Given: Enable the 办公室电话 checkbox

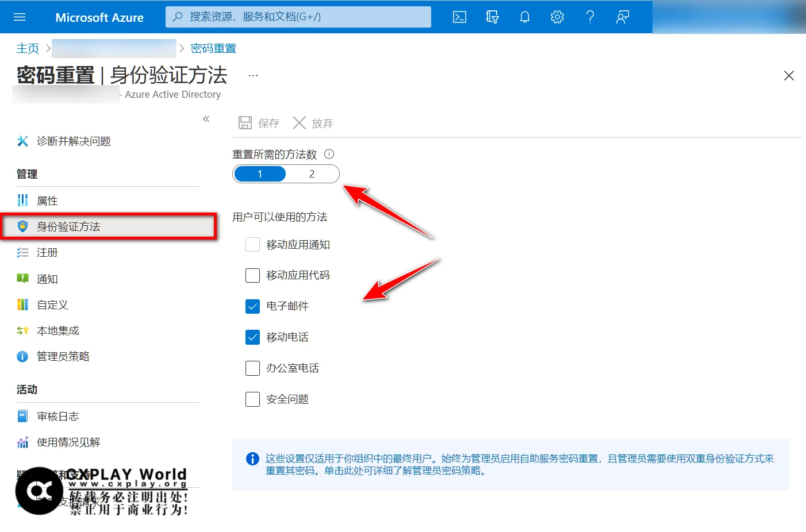Looking at the screenshot, I should tap(252, 368).
